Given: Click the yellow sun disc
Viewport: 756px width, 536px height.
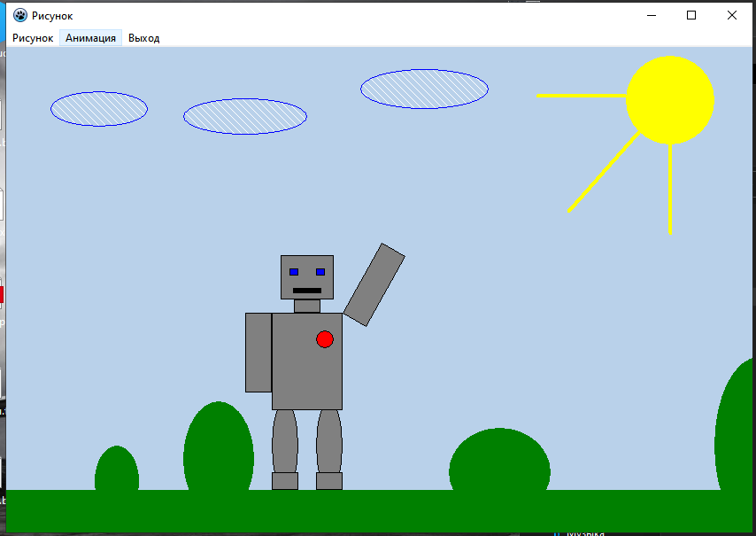Looking at the screenshot, I should pos(669,99).
